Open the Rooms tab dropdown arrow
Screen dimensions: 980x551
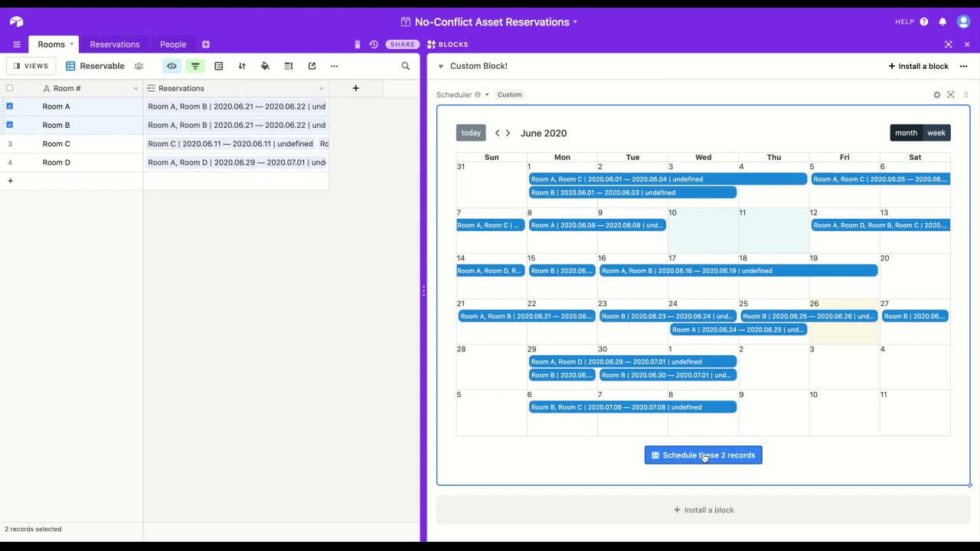coord(71,44)
